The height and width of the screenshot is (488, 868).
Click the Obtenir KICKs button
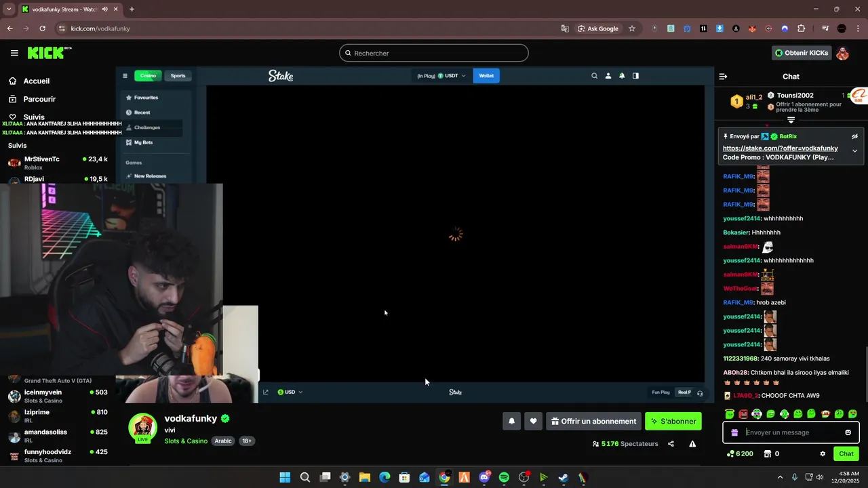802,53
